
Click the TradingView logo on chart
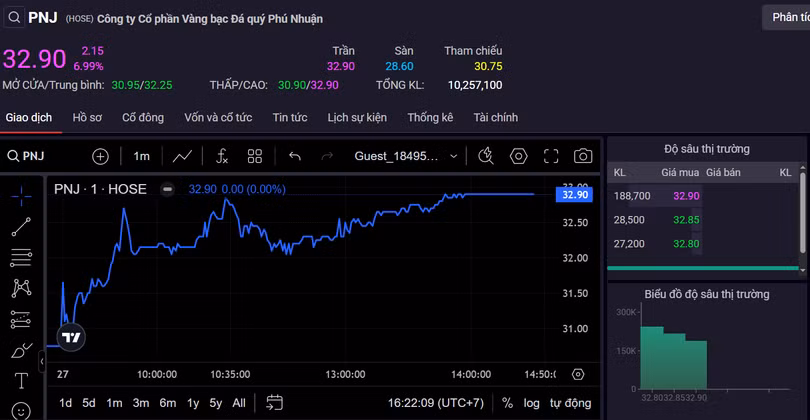pyautogui.click(x=71, y=337)
